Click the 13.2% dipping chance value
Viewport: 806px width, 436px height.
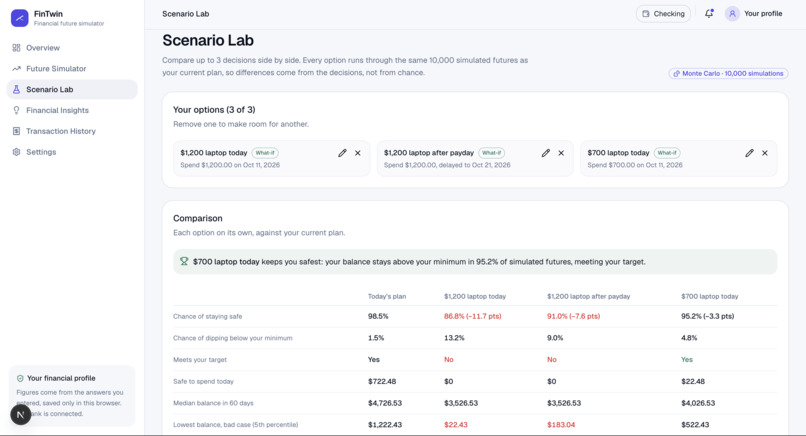(454, 338)
